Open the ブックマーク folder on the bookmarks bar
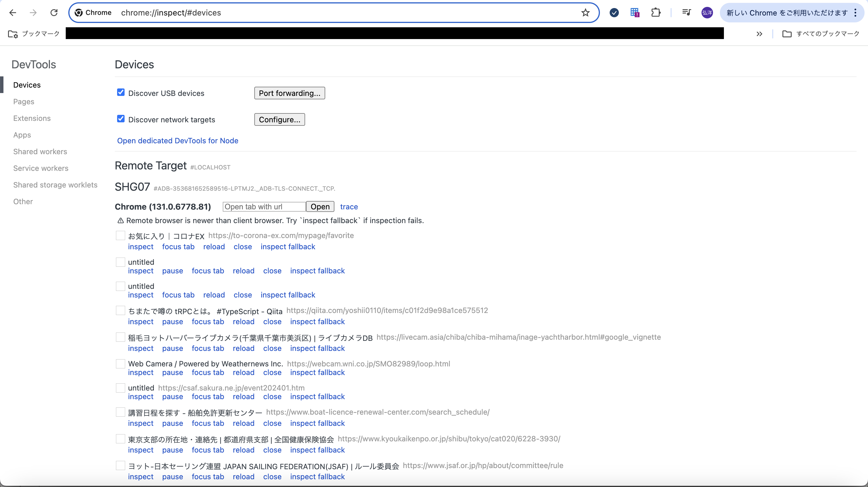This screenshot has width=868, height=487. [34, 34]
